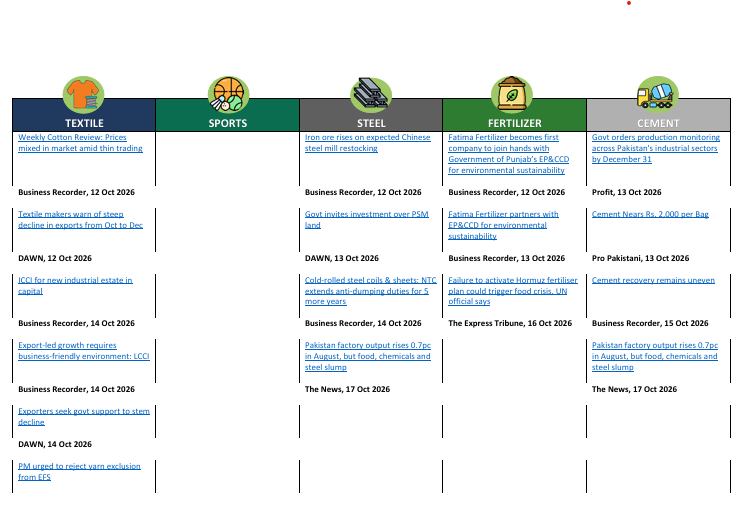Open factory output link in Steel column
Screen dimensions: 748x520
pos(367,356)
